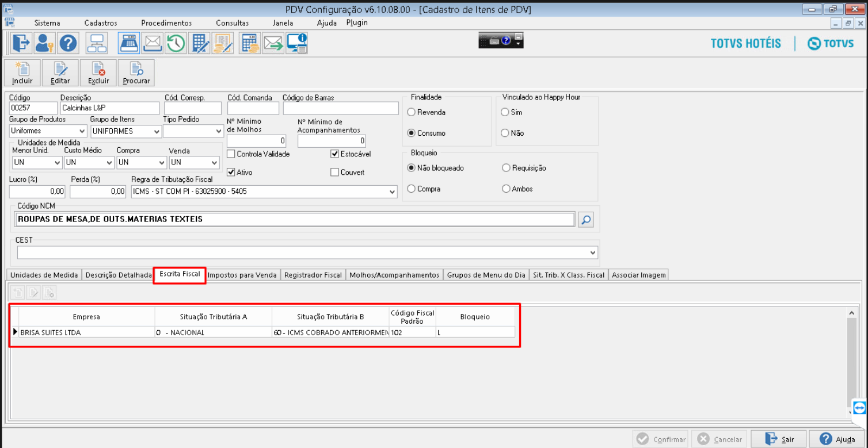Select the Consumo radio button
868x448 pixels.
[411, 133]
